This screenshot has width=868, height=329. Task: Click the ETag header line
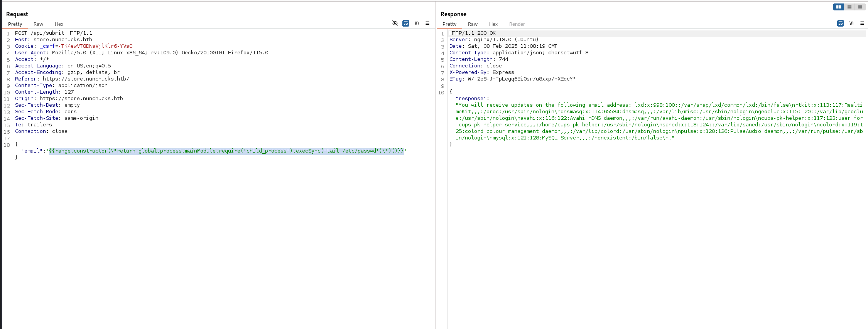512,79
